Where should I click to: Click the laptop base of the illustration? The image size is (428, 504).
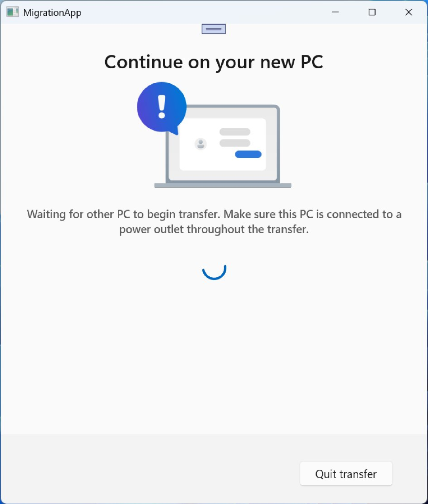pyautogui.click(x=223, y=186)
